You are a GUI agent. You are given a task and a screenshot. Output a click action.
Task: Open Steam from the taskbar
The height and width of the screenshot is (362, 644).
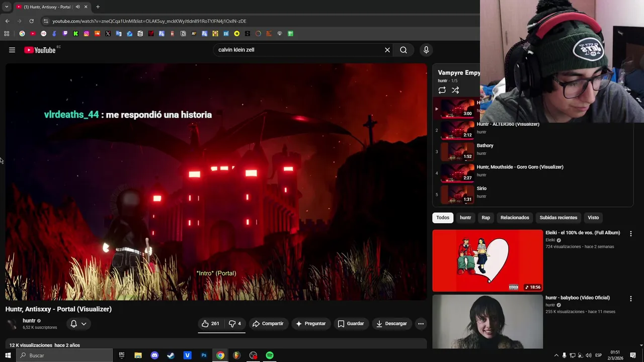coord(171,355)
